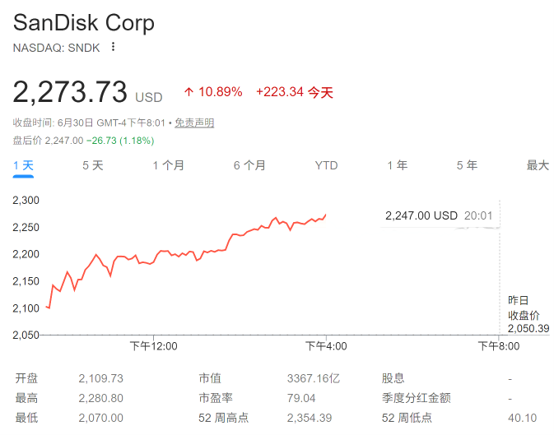Select the 1 天 time range tab
The width and height of the screenshot is (554, 435).
pos(23,165)
